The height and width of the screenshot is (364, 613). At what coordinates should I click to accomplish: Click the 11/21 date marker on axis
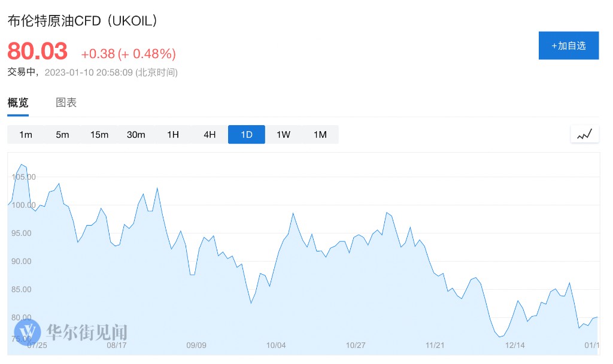[435, 345]
